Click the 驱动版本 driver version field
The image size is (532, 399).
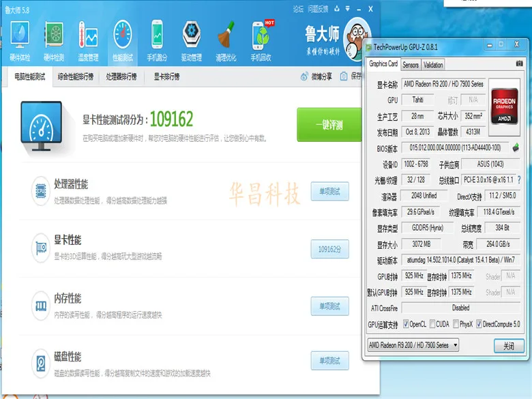coord(460,260)
